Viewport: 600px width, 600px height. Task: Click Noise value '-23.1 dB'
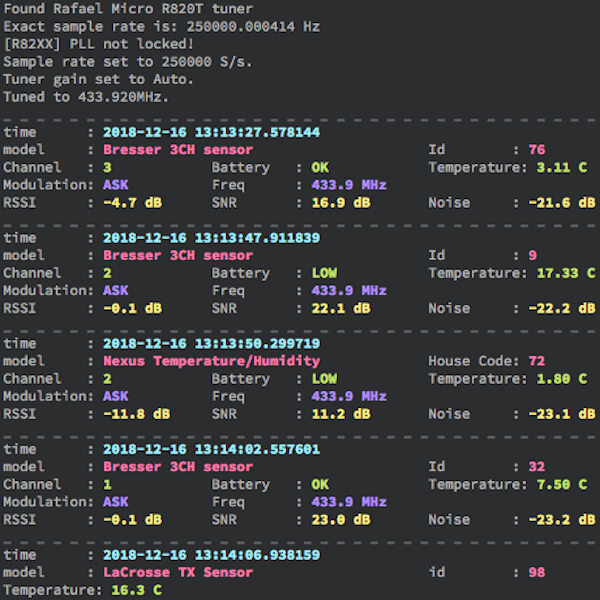pyautogui.click(x=562, y=414)
